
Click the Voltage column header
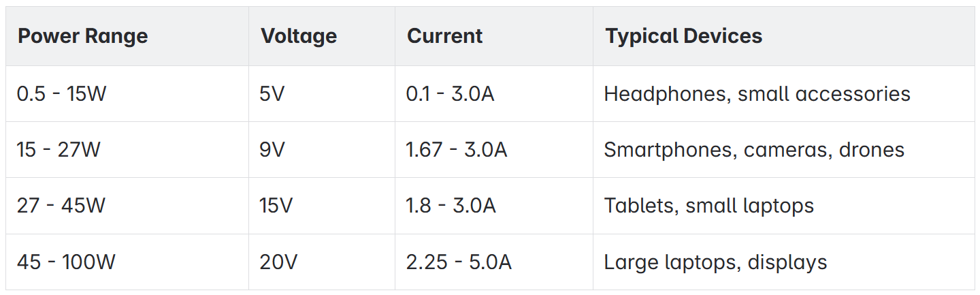299,36
